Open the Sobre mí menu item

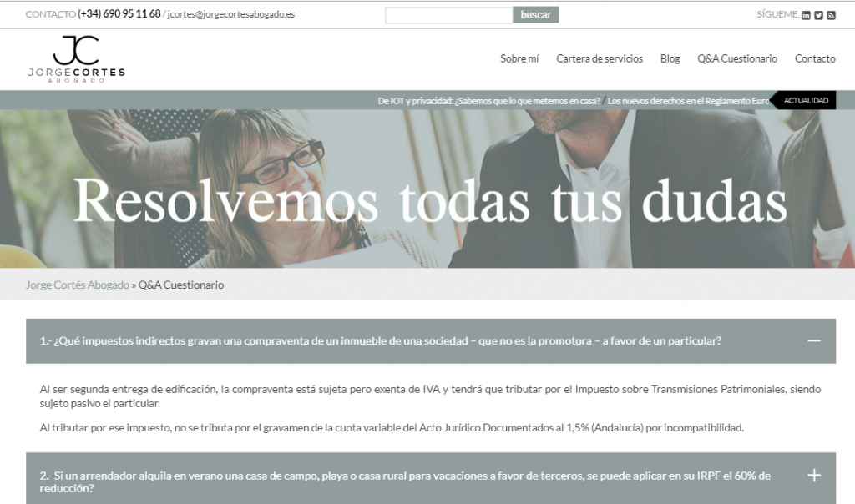(x=519, y=58)
